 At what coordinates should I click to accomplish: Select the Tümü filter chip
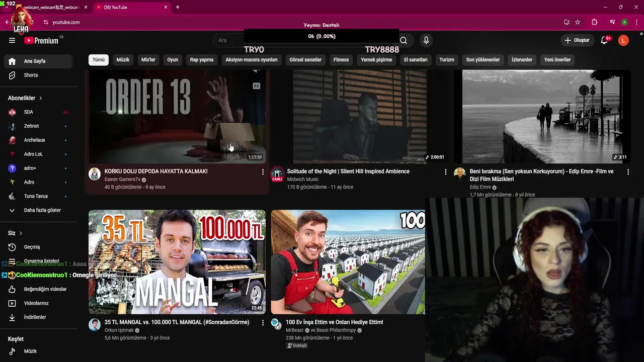click(x=99, y=60)
